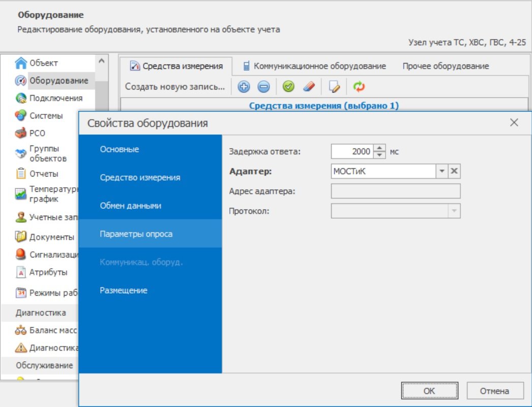Image resolution: width=532 pixels, height=407 pixels.
Task: Open the Адаптер dropdown arrow
Action: pos(442,171)
